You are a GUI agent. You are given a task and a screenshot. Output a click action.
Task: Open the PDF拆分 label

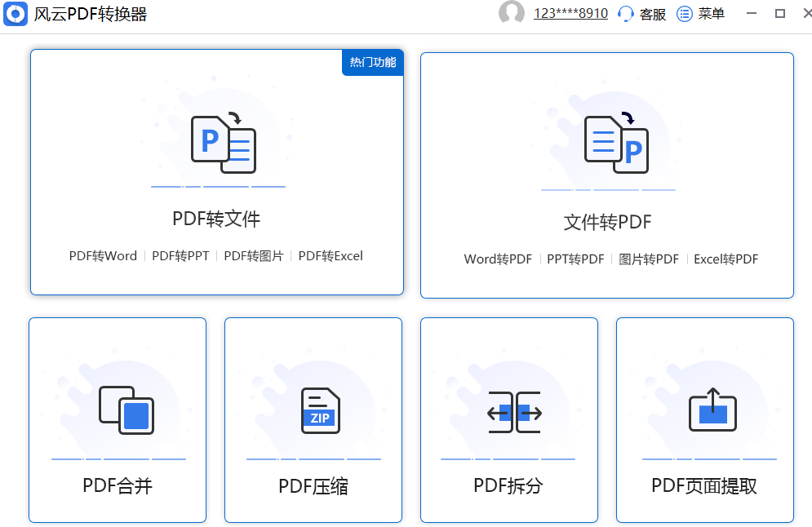[x=508, y=485]
